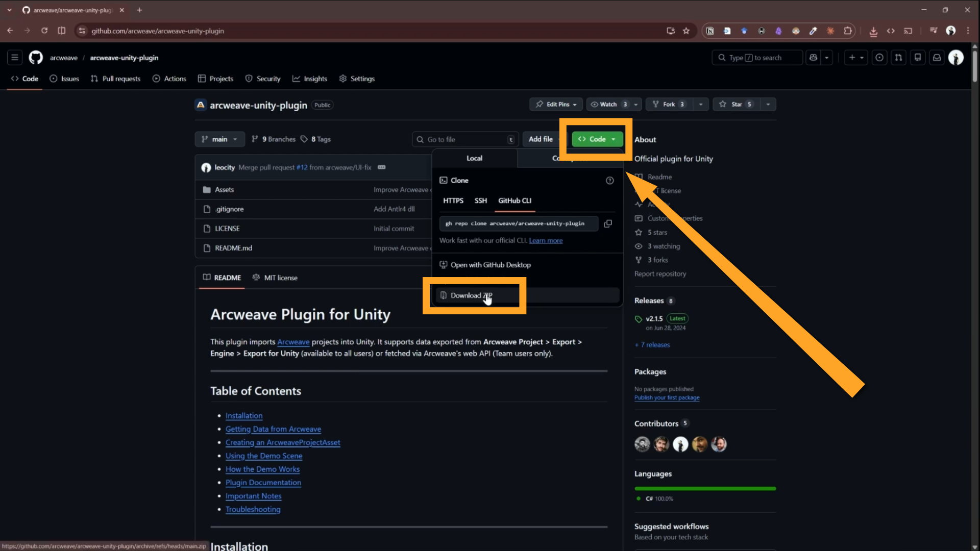Click the Go to file search field

click(465, 139)
